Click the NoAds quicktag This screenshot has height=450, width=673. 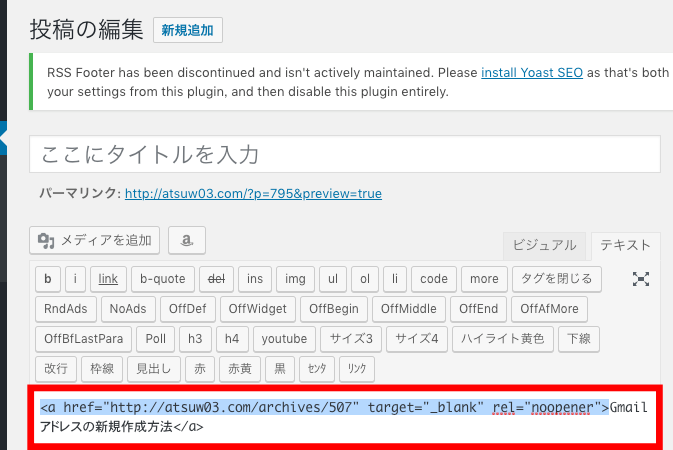(128, 309)
